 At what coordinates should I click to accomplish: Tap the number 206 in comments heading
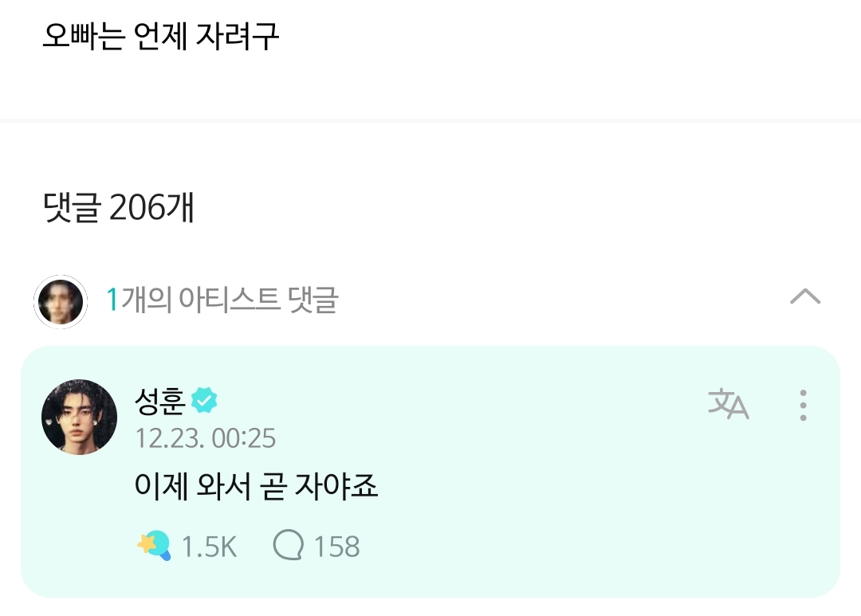[x=136, y=209]
